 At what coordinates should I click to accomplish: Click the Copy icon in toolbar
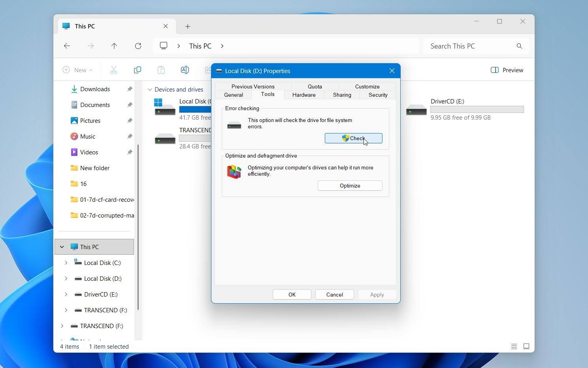pyautogui.click(x=138, y=70)
